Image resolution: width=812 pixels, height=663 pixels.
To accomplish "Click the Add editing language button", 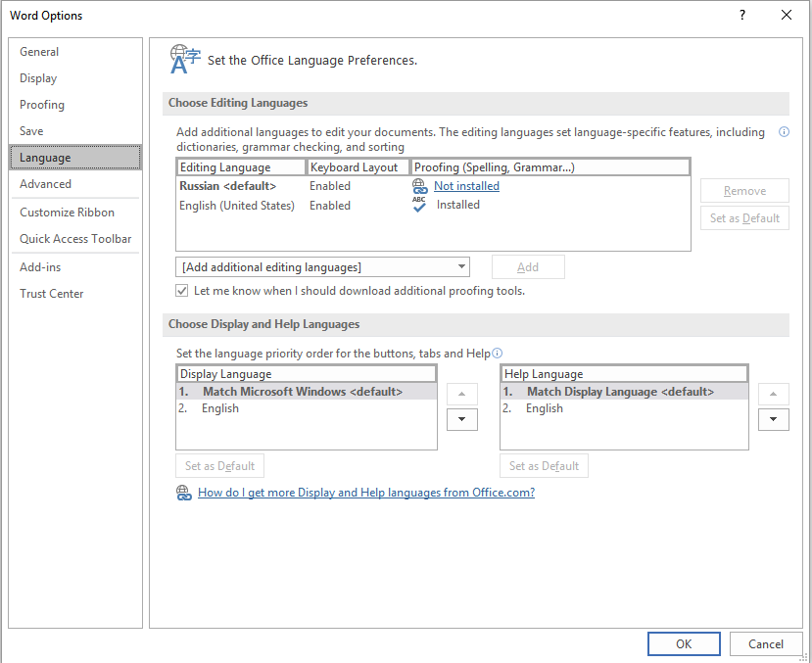I will click(528, 267).
